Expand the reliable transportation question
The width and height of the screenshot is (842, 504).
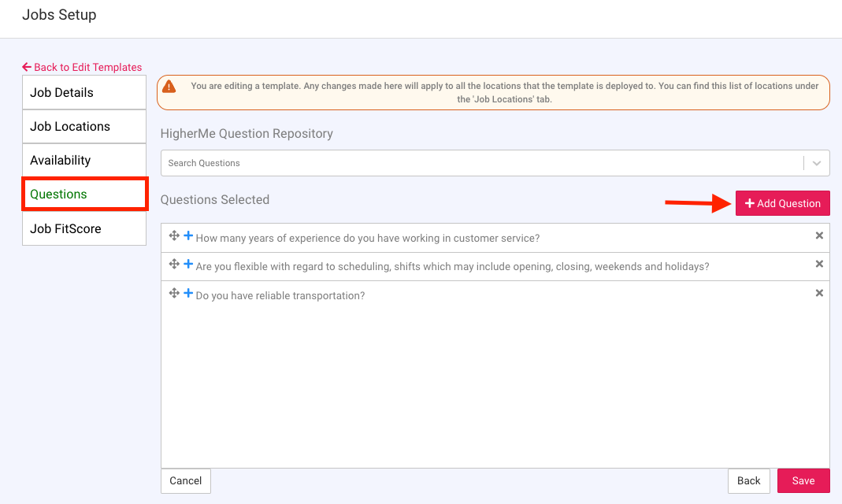188,294
